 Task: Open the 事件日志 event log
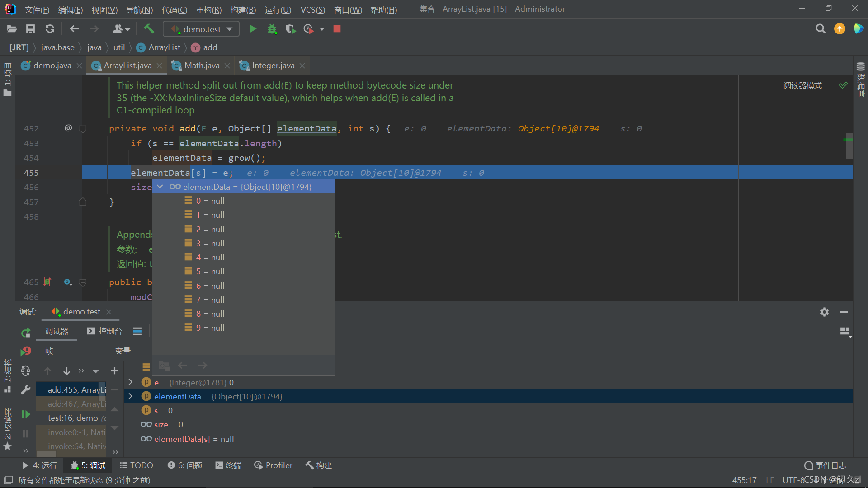(826, 465)
